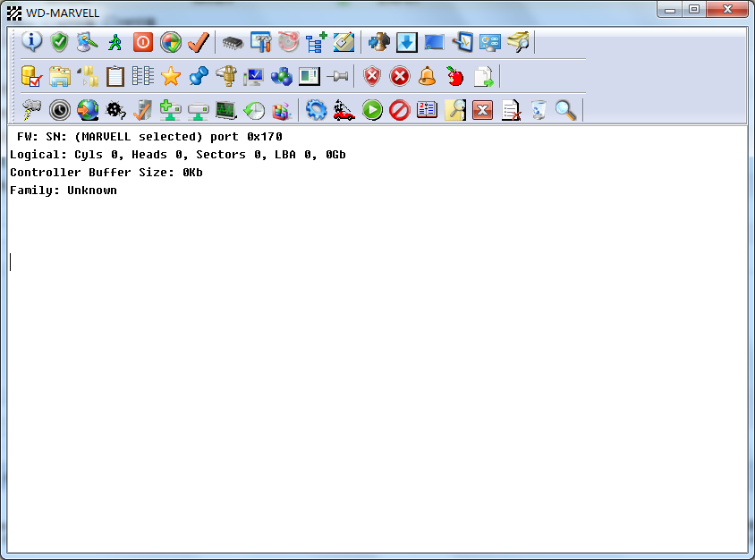Click the blue info bubble icon
This screenshot has height=560, width=755.
32,42
